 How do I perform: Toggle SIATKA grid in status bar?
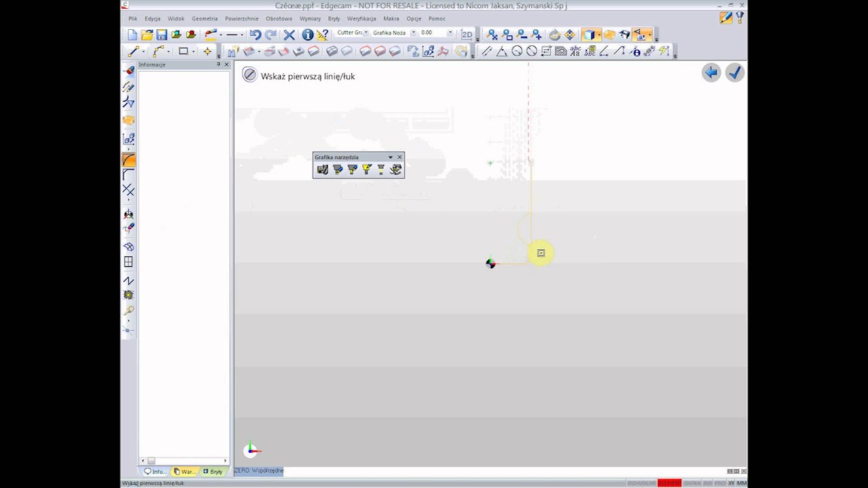(692, 483)
